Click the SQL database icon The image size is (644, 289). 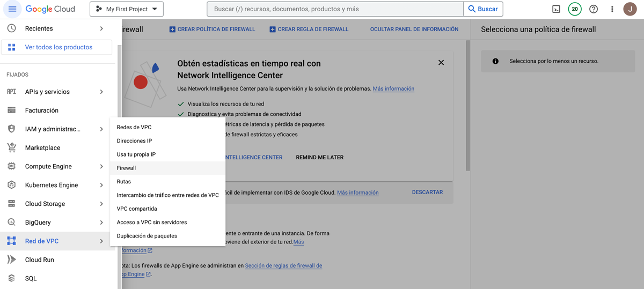click(11, 278)
